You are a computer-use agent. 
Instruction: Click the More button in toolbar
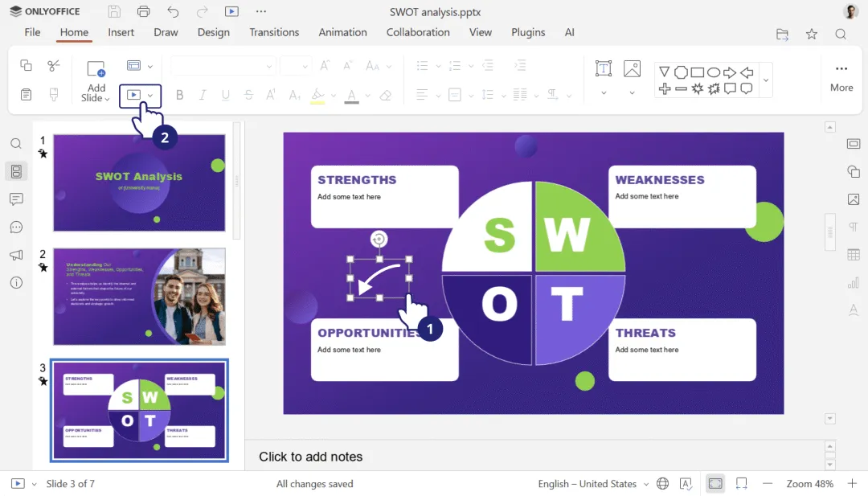tap(841, 78)
